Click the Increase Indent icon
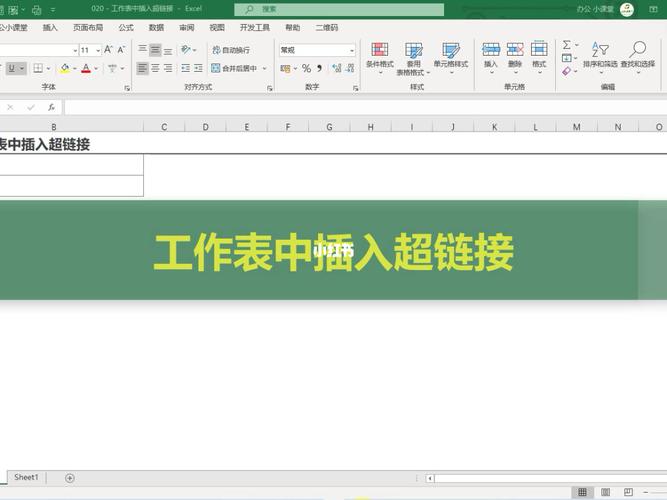This screenshot has width=667, height=500. [198, 68]
